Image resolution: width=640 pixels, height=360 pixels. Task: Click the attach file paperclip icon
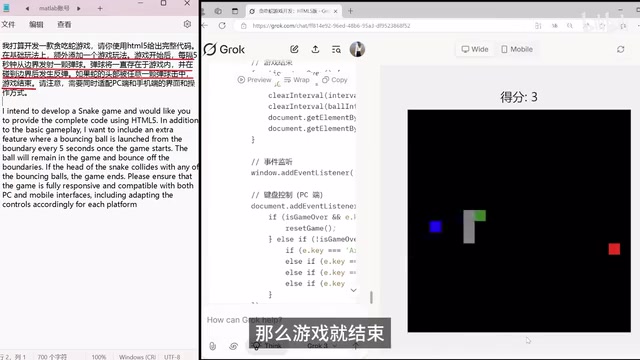pos(213,346)
